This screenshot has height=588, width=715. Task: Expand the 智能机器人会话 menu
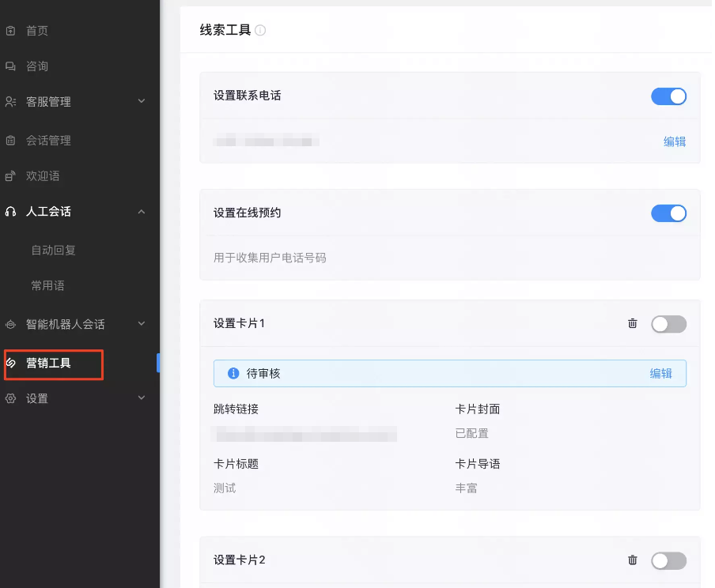[x=142, y=323]
